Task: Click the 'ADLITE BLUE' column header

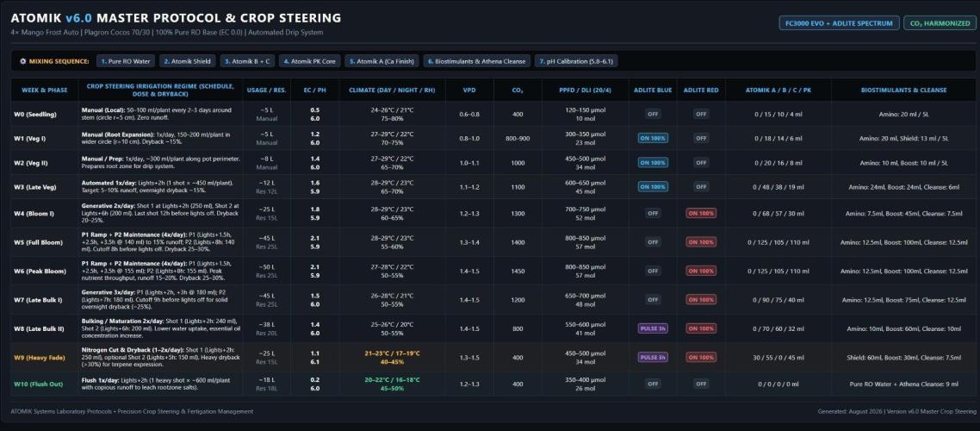Action: click(x=653, y=90)
